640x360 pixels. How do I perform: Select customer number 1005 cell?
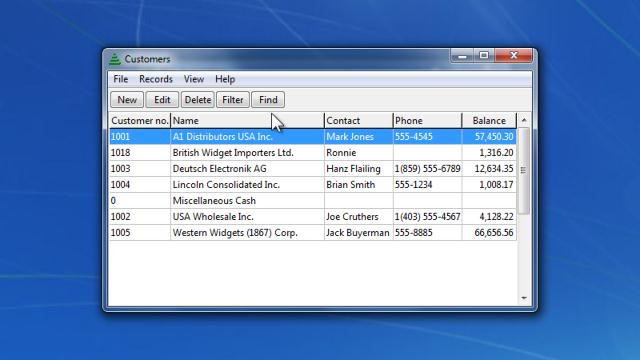tap(140, 233)
